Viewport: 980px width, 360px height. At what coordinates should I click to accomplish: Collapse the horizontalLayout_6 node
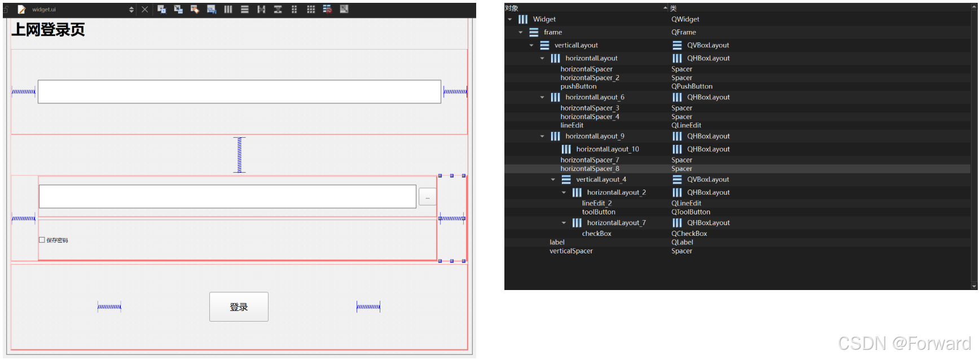point(542,97)
